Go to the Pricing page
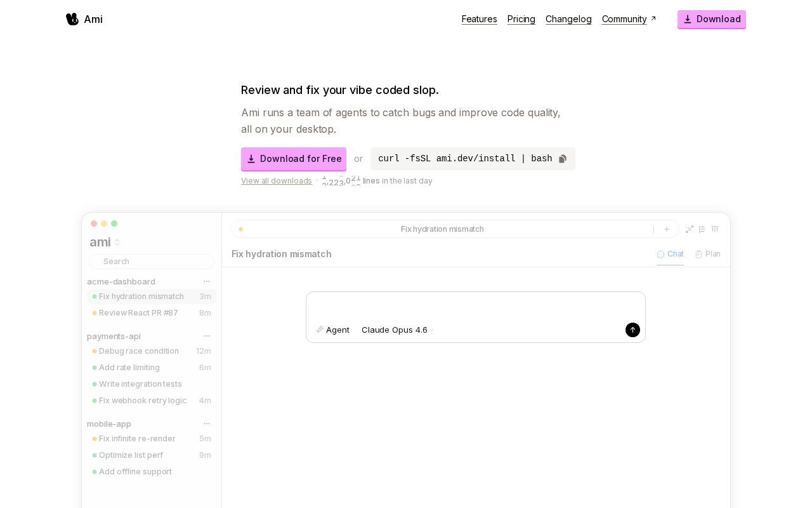Viewport: 812px width, 508px height. click(x=521, y=19)
